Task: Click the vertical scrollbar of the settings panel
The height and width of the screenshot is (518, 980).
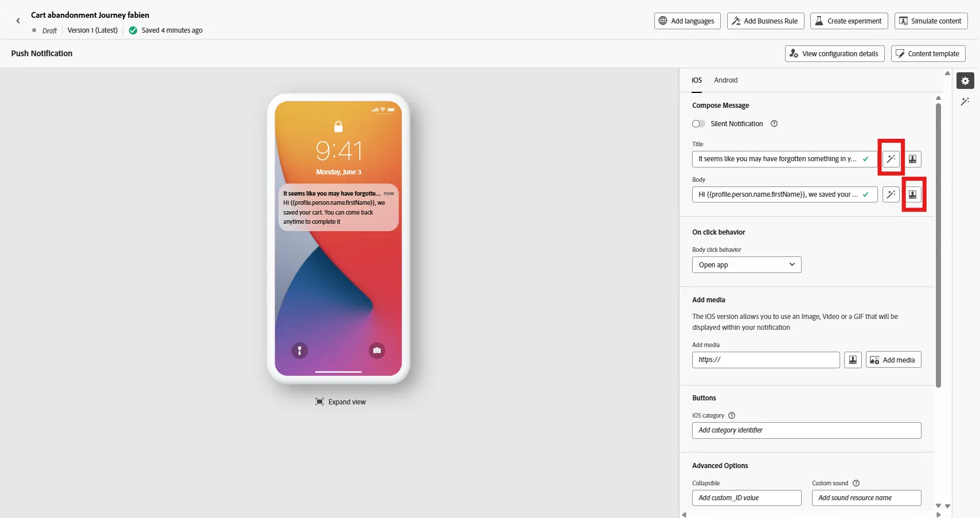Action: point(938,246)
